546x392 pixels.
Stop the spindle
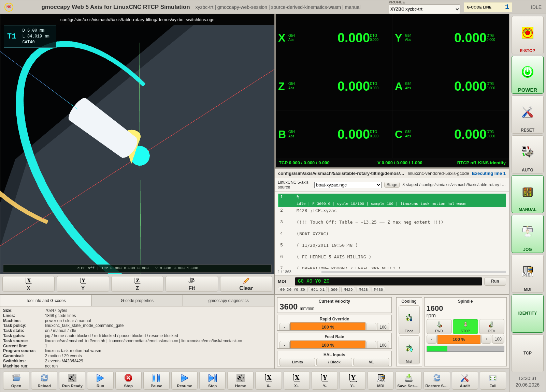pyautogui.click(x=465, y=327)
